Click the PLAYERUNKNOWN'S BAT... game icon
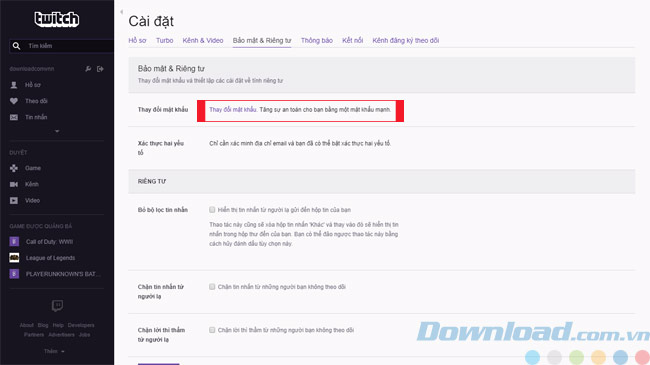650x365 pixels. point(14,274)
